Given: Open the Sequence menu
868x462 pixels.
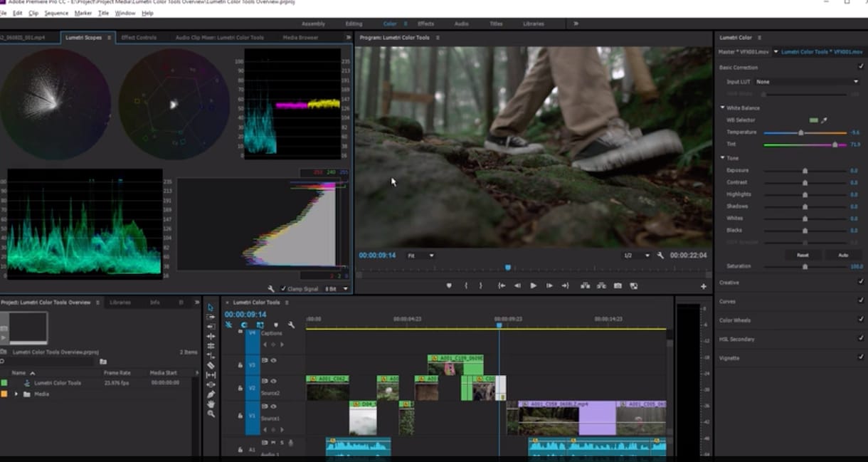Looking at the screenshot, I should coord(56,13).
